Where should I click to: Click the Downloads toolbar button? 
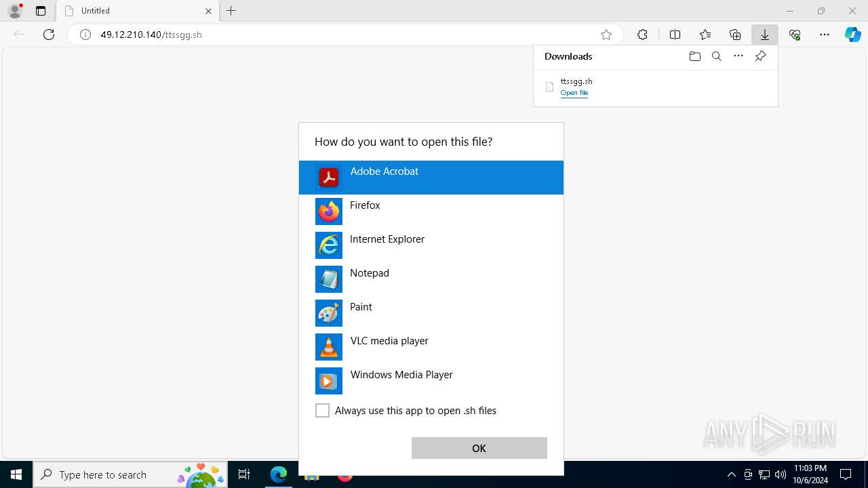click(x=764, y=35)
